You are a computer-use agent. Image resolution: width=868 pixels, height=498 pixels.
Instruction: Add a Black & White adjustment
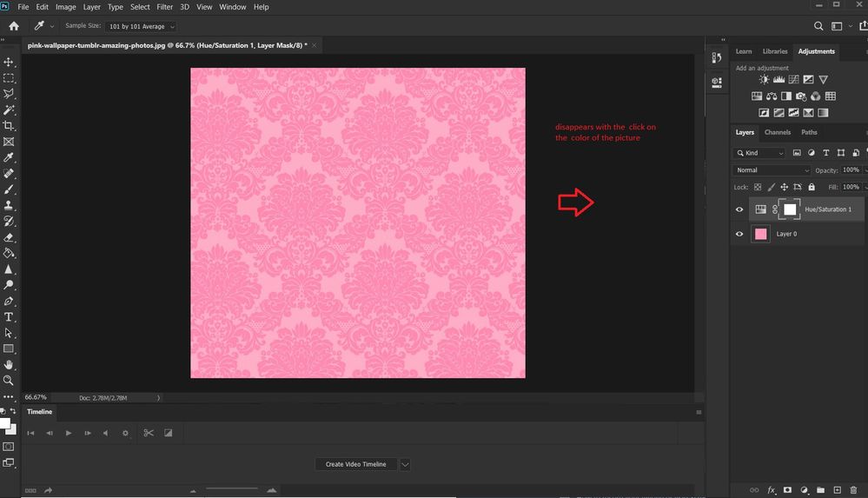pyautogui.click(x=786, y=96)
